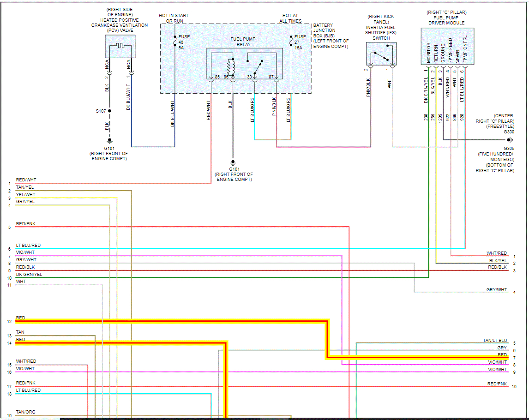Image resolution: width=529 pixels, height=420 pixels.
Task: Click the PCV valve heater element symbol
Action: click(120, 46)
